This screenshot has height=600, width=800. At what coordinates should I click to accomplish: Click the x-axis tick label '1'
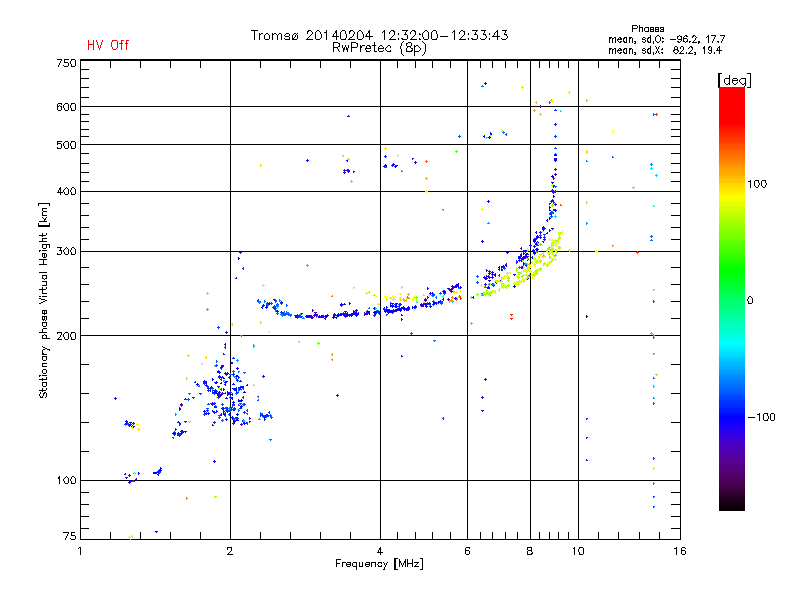[x=80, y=551]
